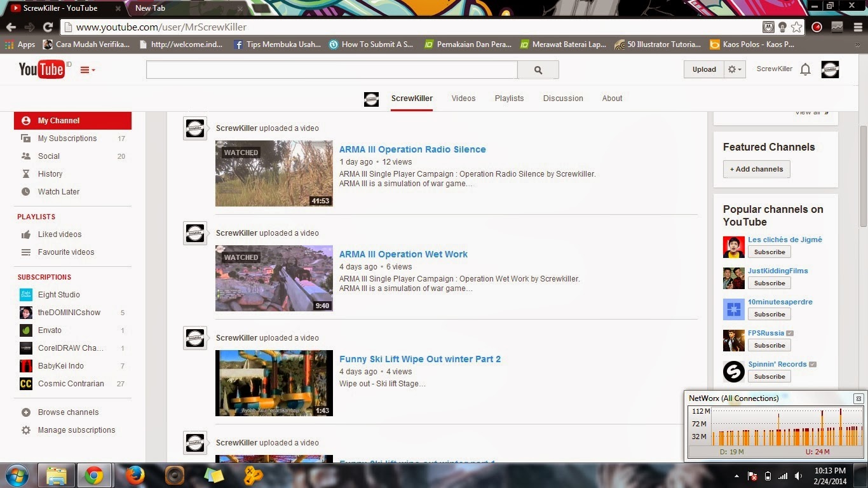Show hidden system tray icons

(736, 475)
